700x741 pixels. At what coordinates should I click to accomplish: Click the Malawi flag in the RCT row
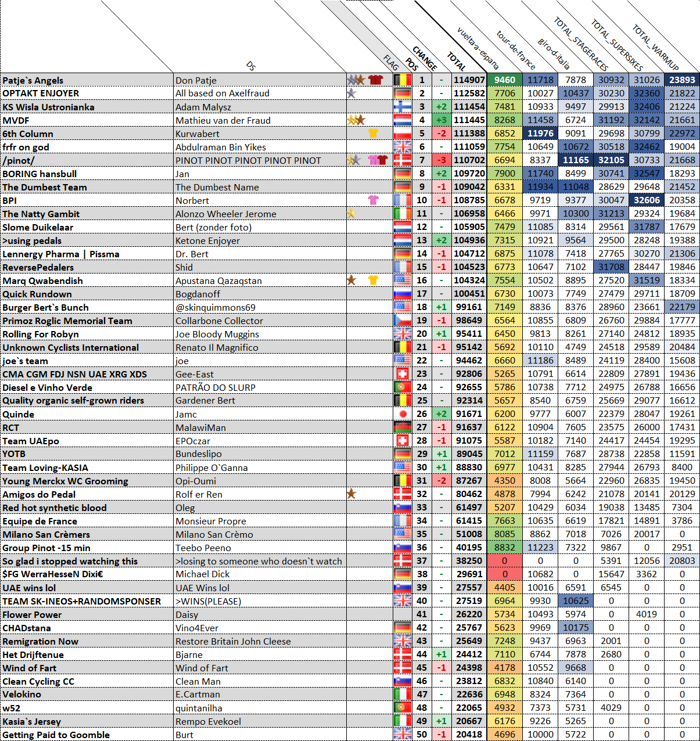(403, 427)
